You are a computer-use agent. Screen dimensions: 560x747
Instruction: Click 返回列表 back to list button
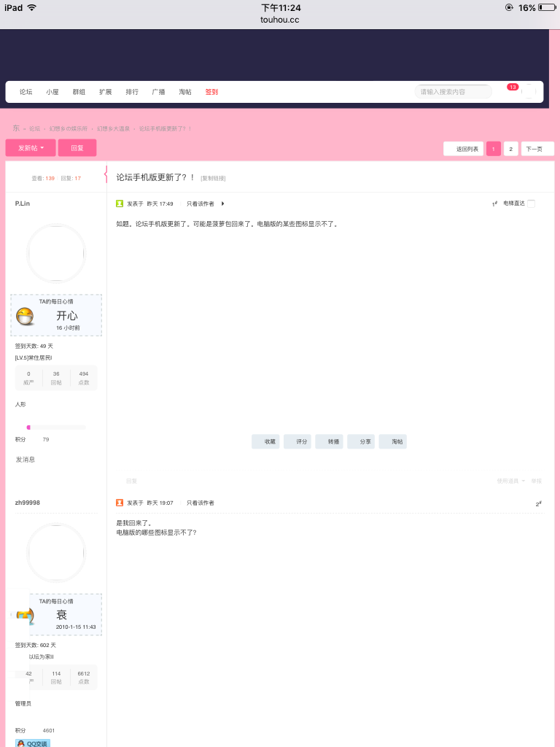463,149
